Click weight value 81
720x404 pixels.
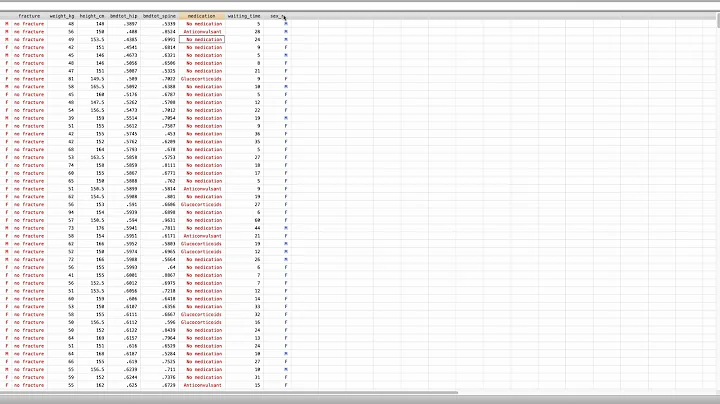click(71, 79)
